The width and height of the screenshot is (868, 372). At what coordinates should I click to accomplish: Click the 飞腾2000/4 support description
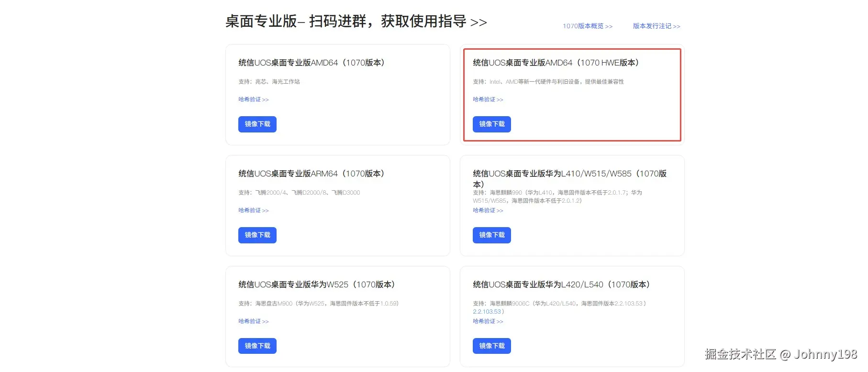[299, 193]
